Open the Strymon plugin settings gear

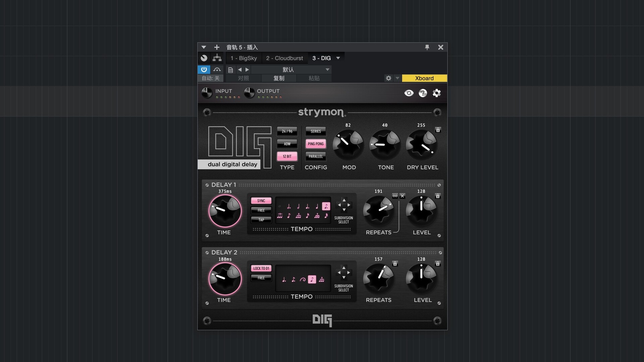tap(436, 93)
